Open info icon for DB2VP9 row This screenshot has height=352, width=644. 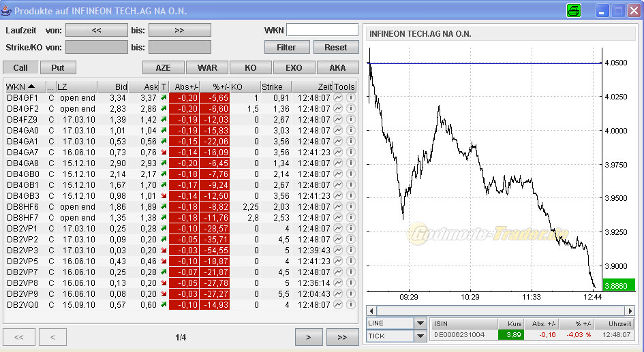coord(351,293)
